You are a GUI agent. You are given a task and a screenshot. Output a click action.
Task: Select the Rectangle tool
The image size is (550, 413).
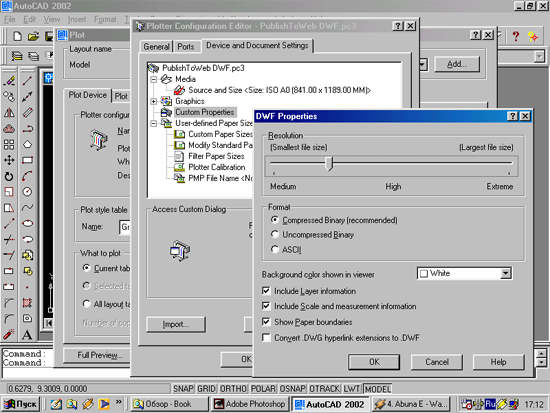coord(27,160)
